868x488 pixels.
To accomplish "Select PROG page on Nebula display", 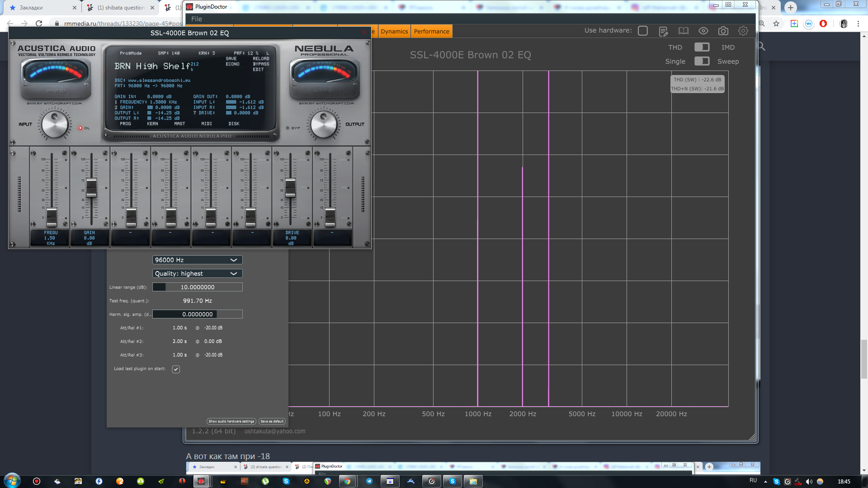I will (x=126, y=124).
